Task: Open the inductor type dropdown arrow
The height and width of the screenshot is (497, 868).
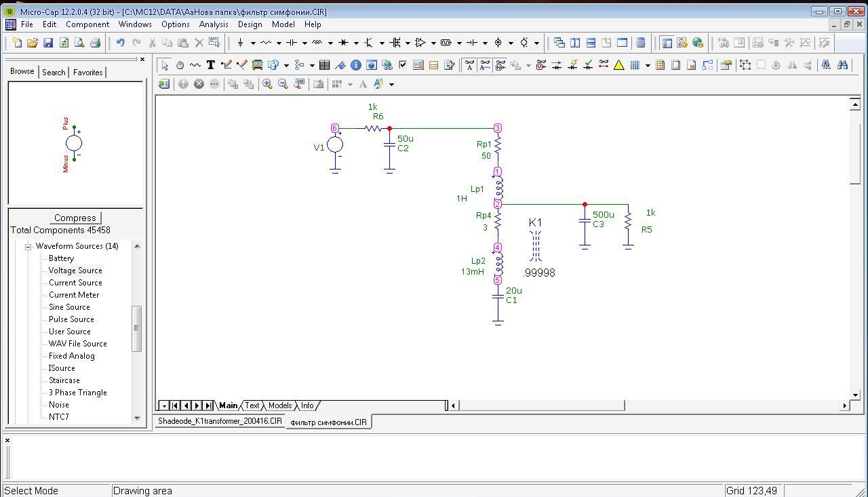Action: [x=330, y=43]
